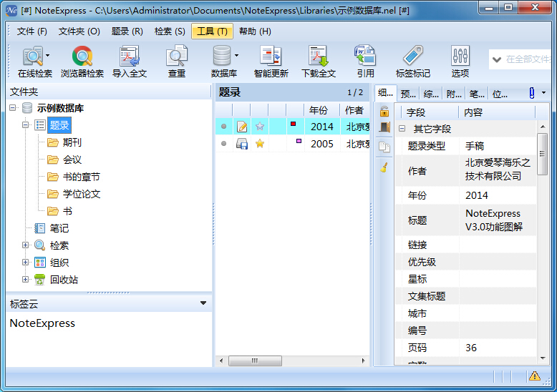557x392 pixels.
Task: Click the edit note icon of 2014 record
Action: click(242, 127)
